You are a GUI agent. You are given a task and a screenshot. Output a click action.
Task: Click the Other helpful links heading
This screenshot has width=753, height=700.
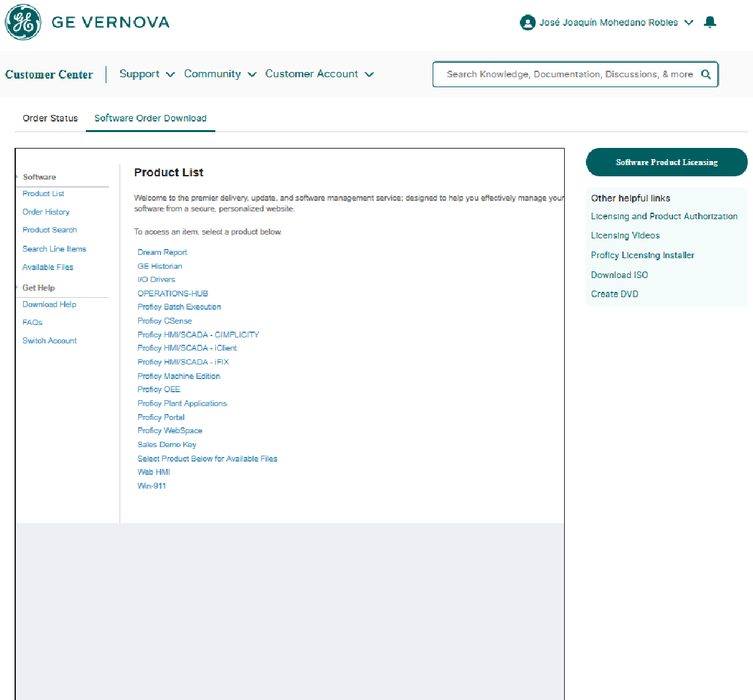coord(631,198)
